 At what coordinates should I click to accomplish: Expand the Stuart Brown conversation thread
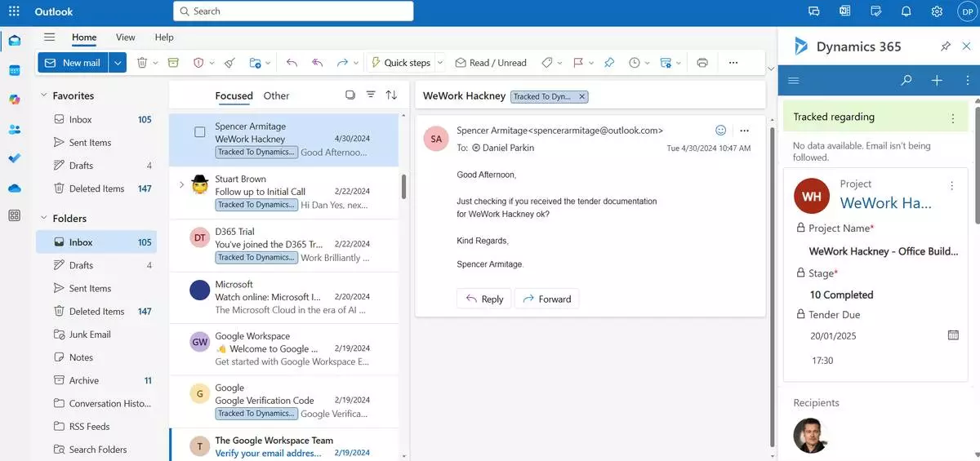click(x=181, y=185)
